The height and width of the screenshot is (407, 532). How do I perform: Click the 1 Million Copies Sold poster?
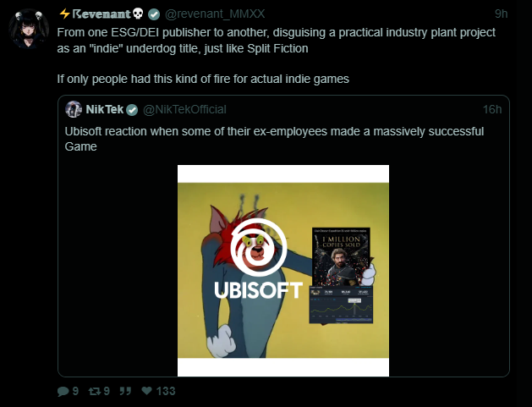pyautogui.click(x=341, y=256)
